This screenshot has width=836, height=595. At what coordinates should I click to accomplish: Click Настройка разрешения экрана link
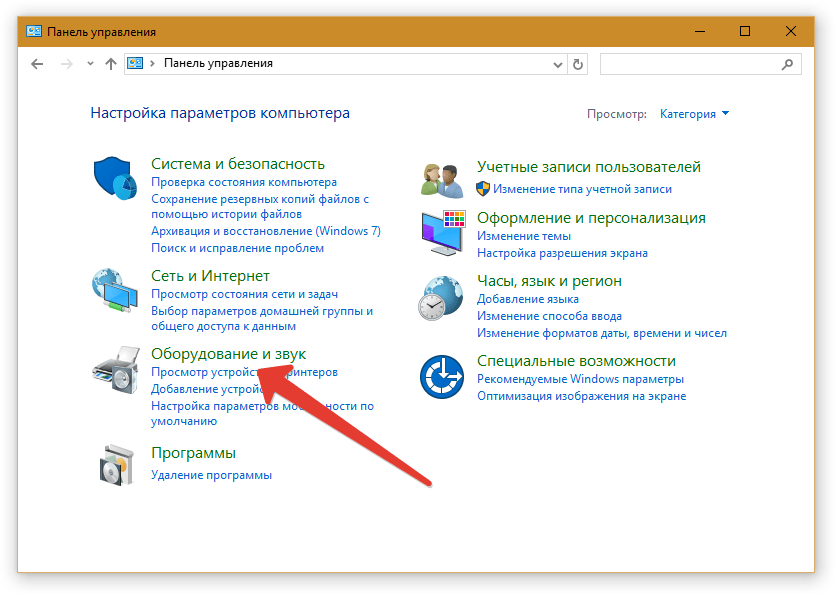click(x=562, y=253)
